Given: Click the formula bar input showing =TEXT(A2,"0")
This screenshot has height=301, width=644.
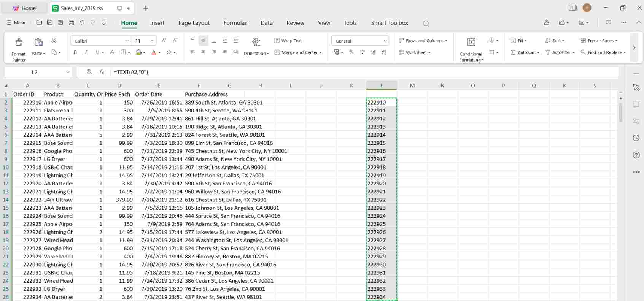Looking at the screenshot, I should pyautogui.click(x=364, y=72).
